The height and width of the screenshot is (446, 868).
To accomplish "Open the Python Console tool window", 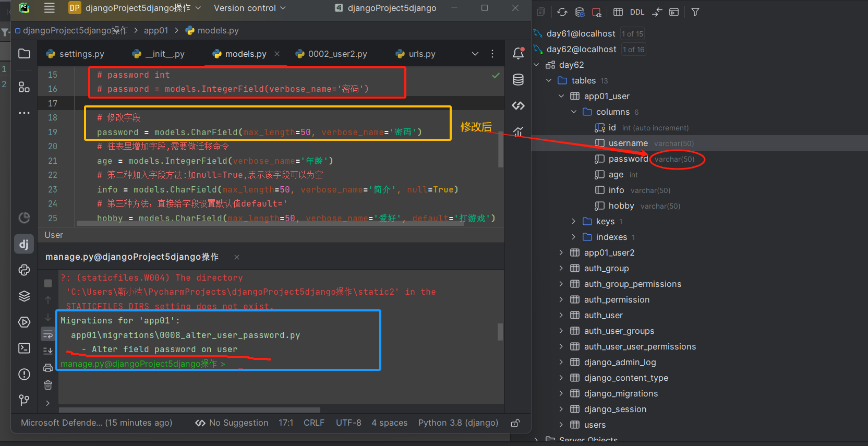I will 24,270.
